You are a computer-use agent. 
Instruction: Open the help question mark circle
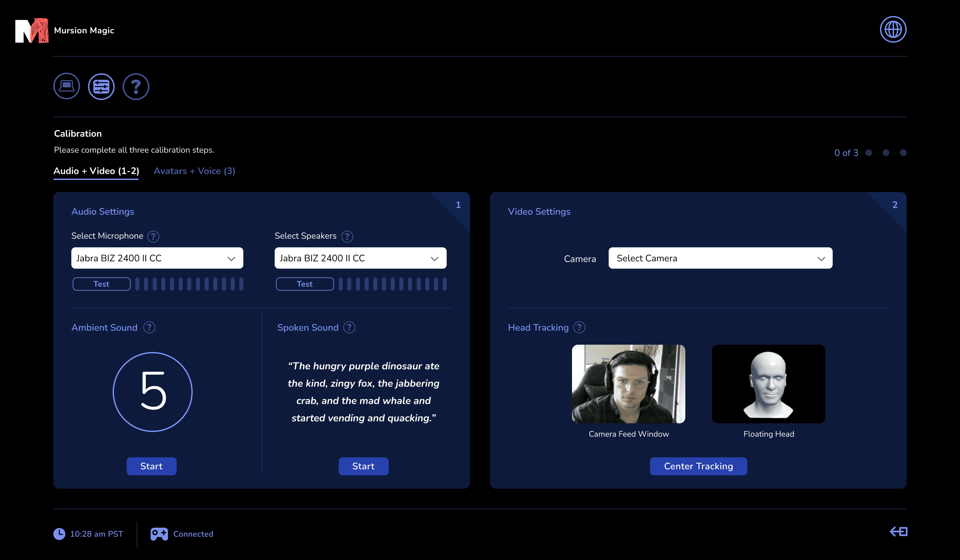click(136, 86)
